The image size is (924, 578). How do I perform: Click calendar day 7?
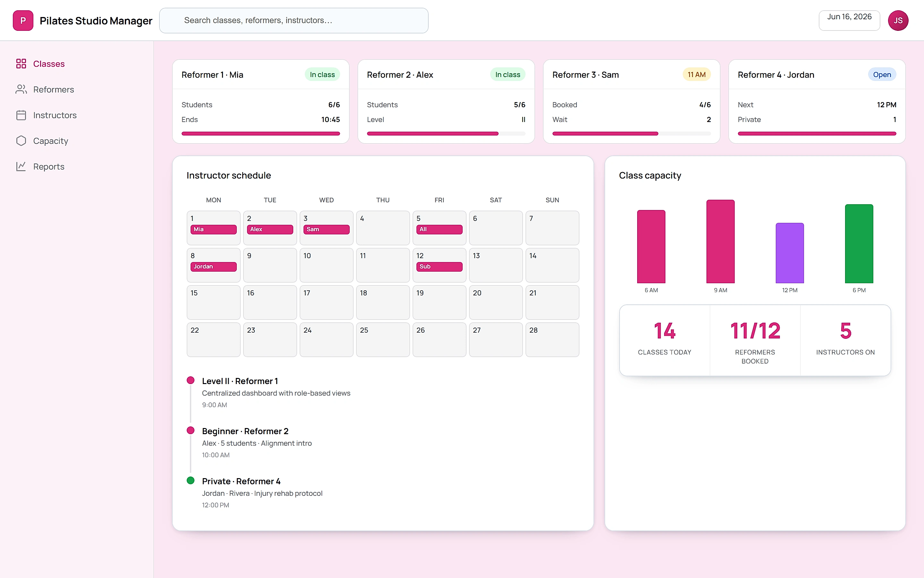pos(552,228)
